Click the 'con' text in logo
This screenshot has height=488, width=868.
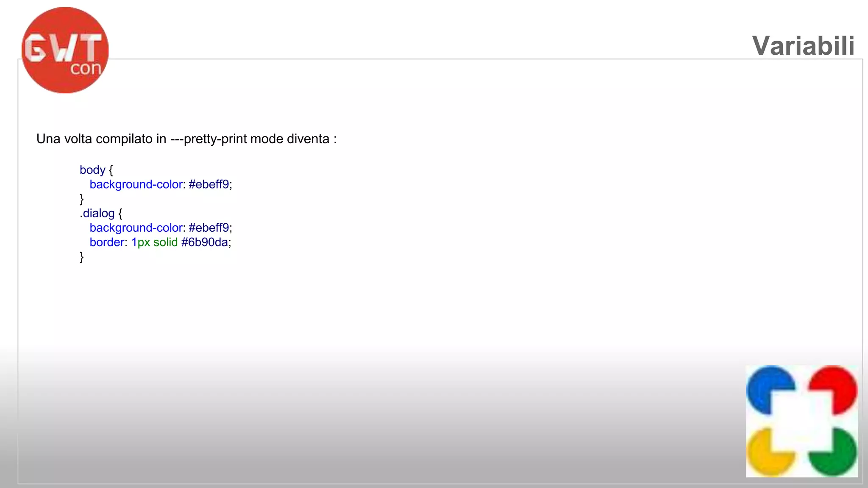point(86,69)
